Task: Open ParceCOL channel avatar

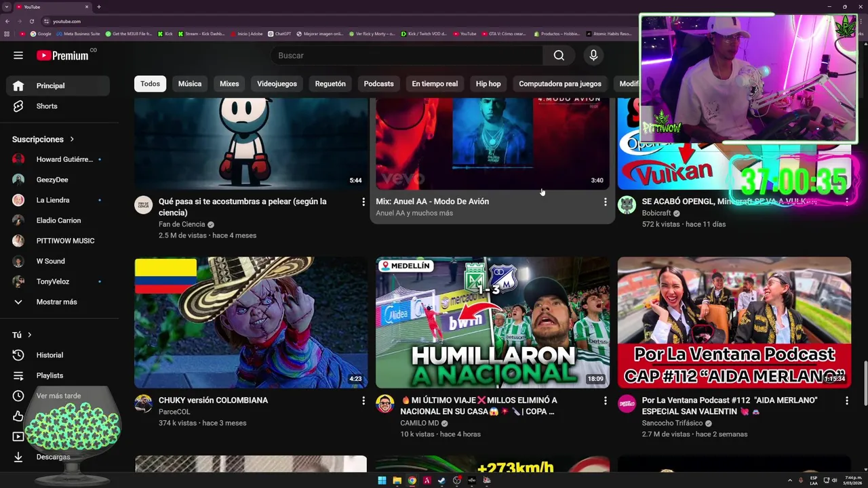Action: [x=143, y=404]
